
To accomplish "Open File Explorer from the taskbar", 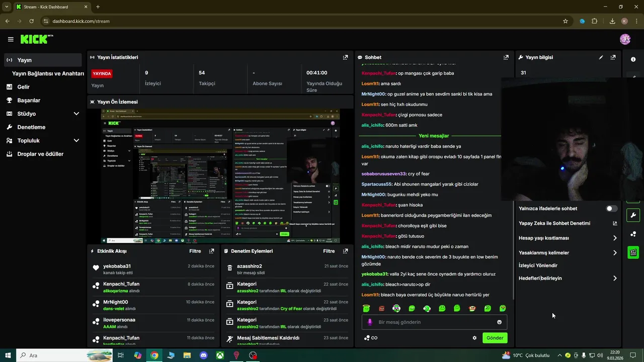I will (187, 355).
